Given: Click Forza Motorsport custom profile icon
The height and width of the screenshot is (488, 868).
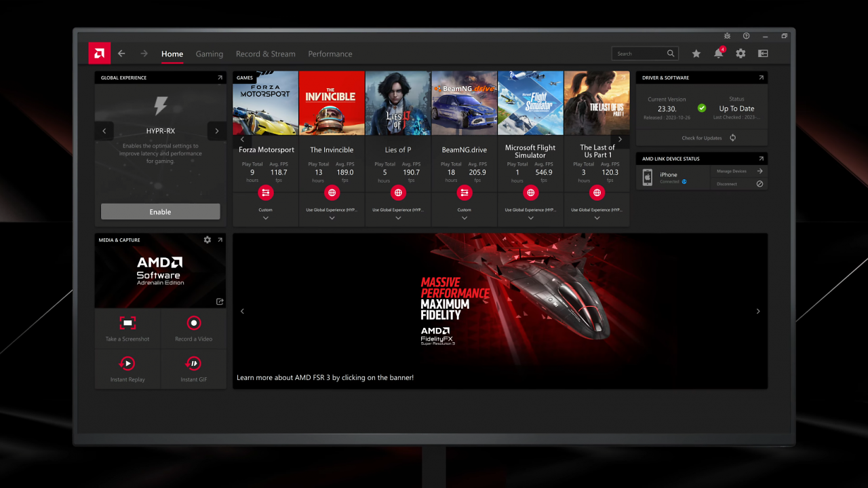Looking at the screenshot, I should (265, 193).
